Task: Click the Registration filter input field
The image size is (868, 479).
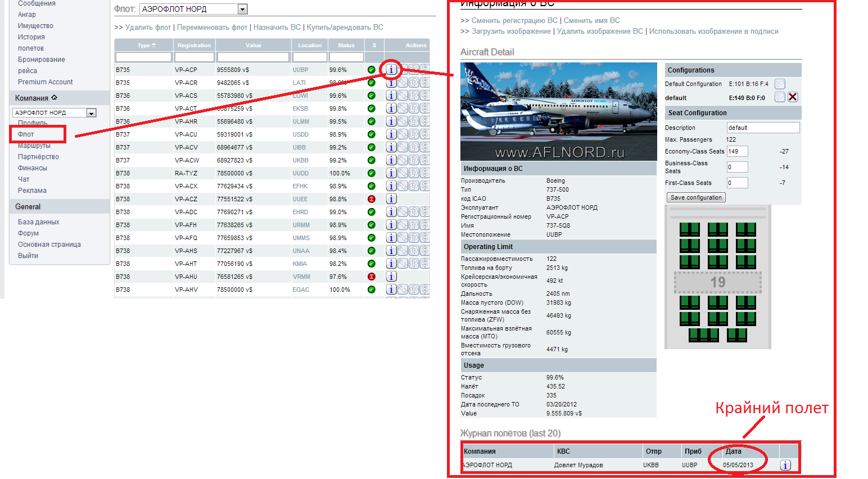Action: tap(195, 57)
